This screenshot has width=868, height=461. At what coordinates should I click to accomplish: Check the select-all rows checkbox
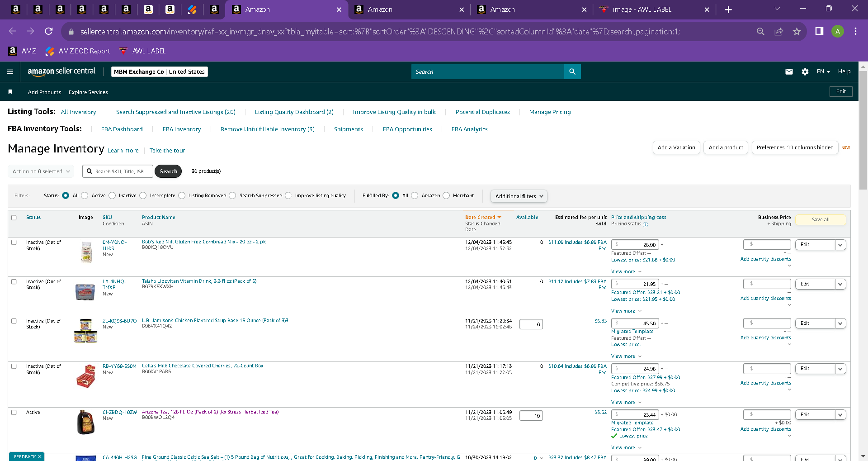click(x=14, y=218)
